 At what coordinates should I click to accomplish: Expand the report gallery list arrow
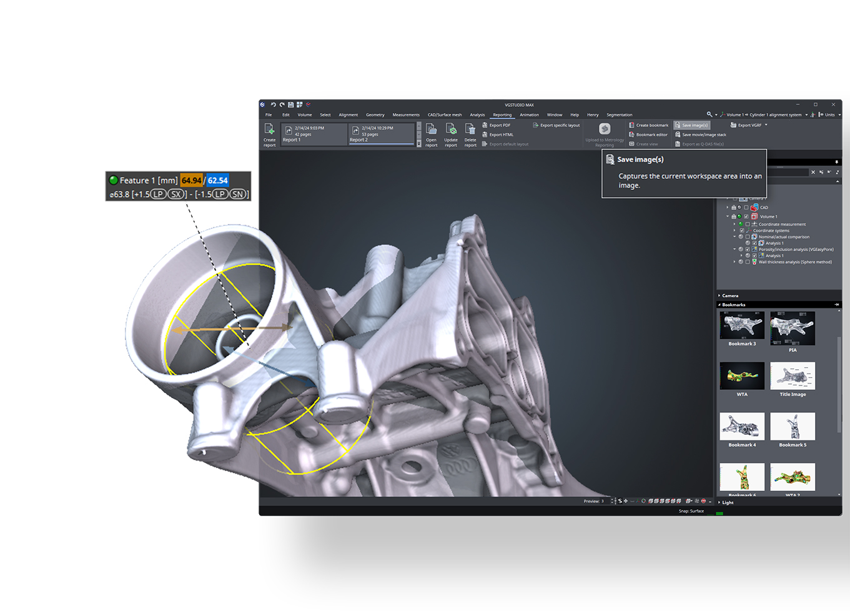click(418, 144)
